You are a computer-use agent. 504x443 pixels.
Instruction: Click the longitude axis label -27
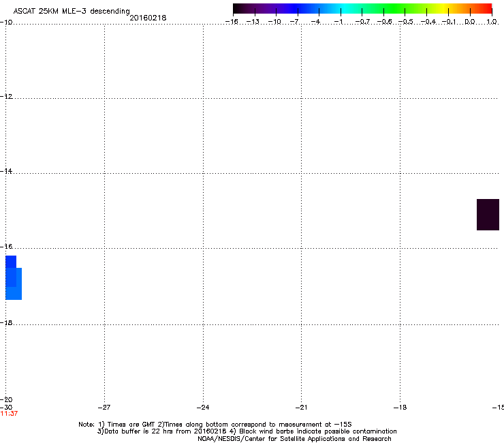[x=104, y=408]
